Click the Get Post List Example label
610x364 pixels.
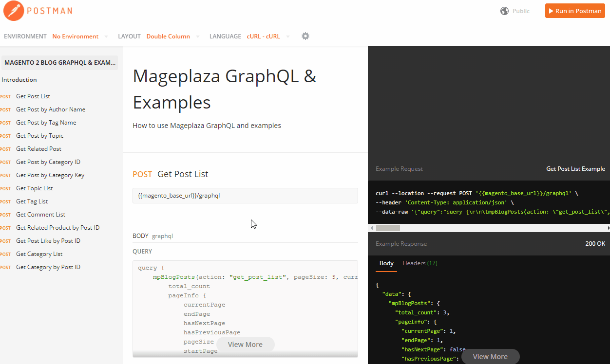tap(575, 169)
